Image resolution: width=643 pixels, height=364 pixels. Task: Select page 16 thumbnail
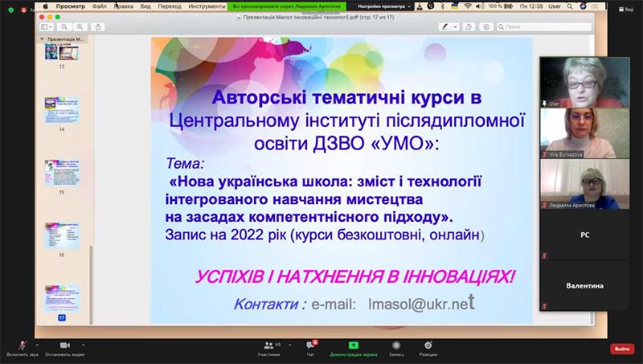(x=62, y=235)
